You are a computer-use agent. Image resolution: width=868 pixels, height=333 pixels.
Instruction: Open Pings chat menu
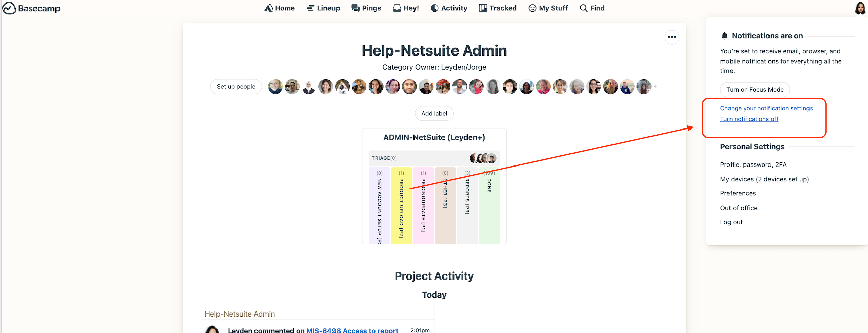[366, 8]
